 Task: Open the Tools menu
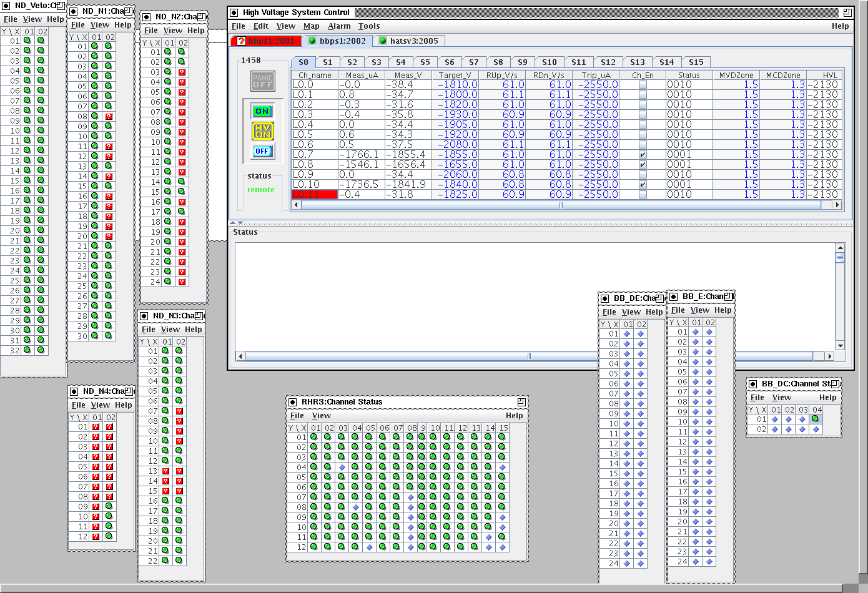369,26
